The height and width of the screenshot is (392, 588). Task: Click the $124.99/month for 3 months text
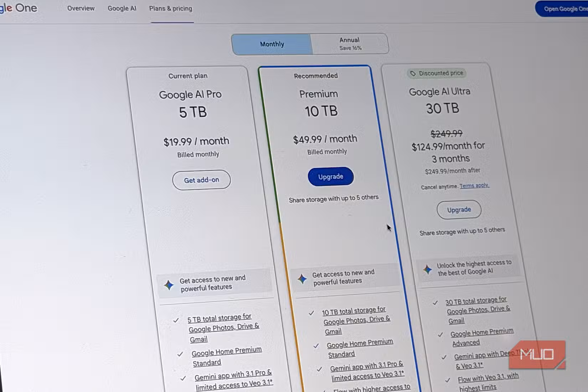coord(449,152)
